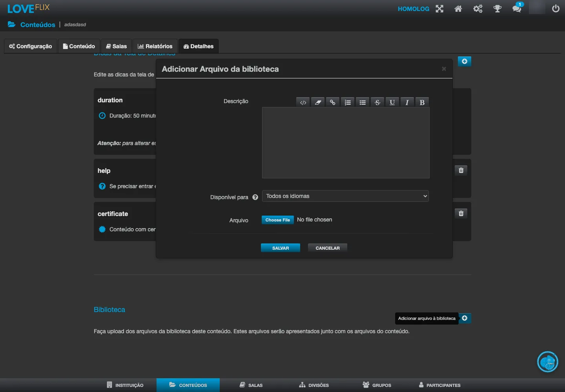
Task: Click the Descrição text area
Action: (x=346, y=143)
